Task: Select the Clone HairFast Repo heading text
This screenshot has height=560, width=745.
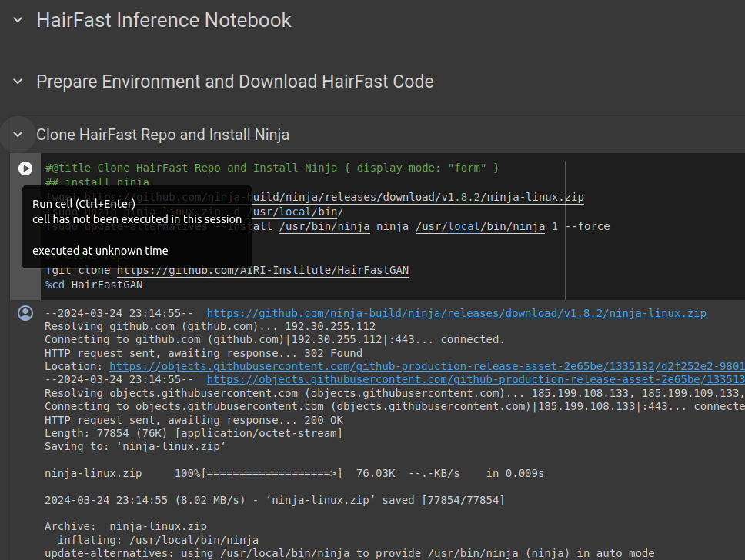Action: (x=162, y=135)
